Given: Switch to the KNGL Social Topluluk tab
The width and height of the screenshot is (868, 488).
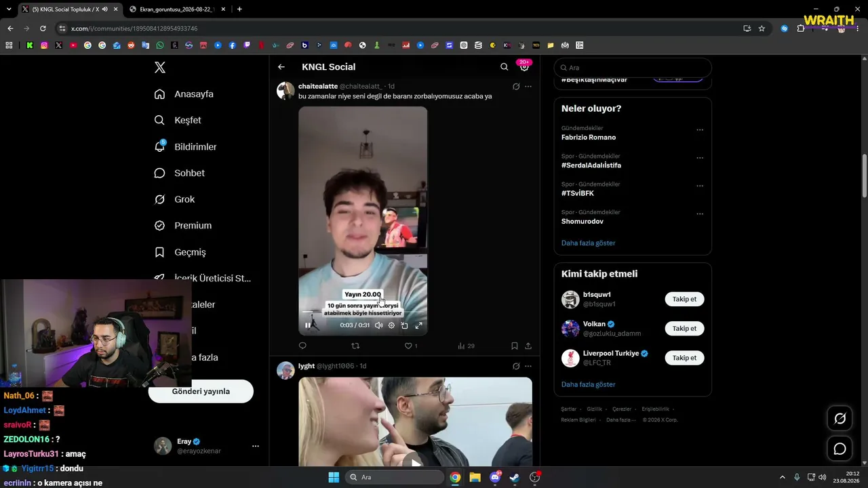Looking at the screenshot, I should (x=69, y=9).
